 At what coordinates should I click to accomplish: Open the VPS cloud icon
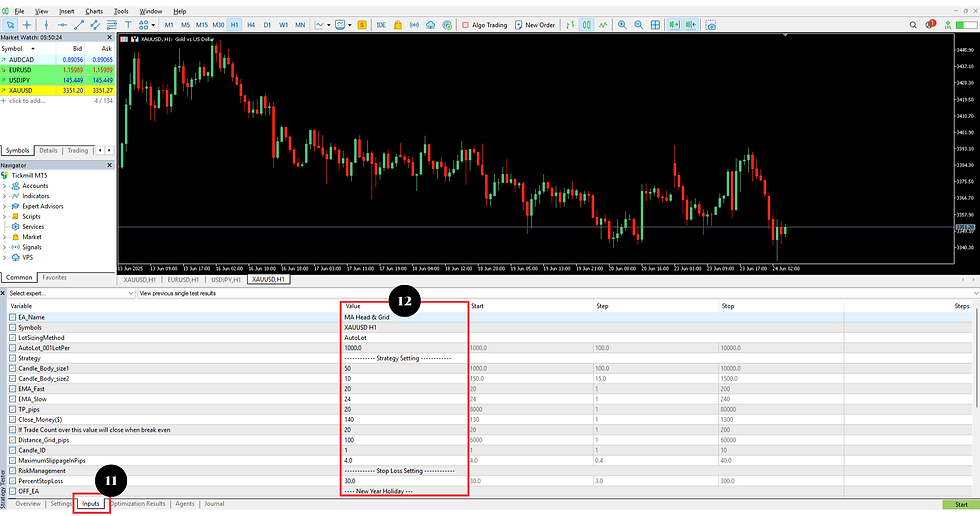coord(431,25)
